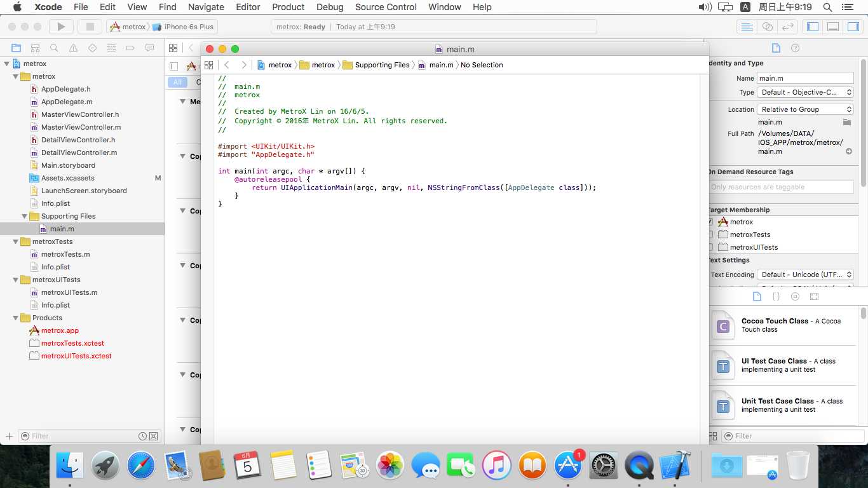This screenshot has height=488, width=868.
Task: Stop the running task using Stop button
Action: pyautogui.click(x=90, y=27)
